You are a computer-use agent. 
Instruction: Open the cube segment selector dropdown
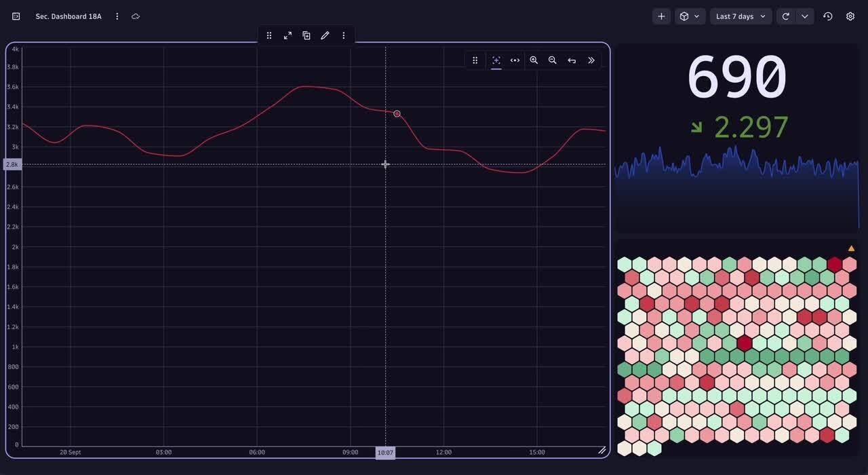690,16
